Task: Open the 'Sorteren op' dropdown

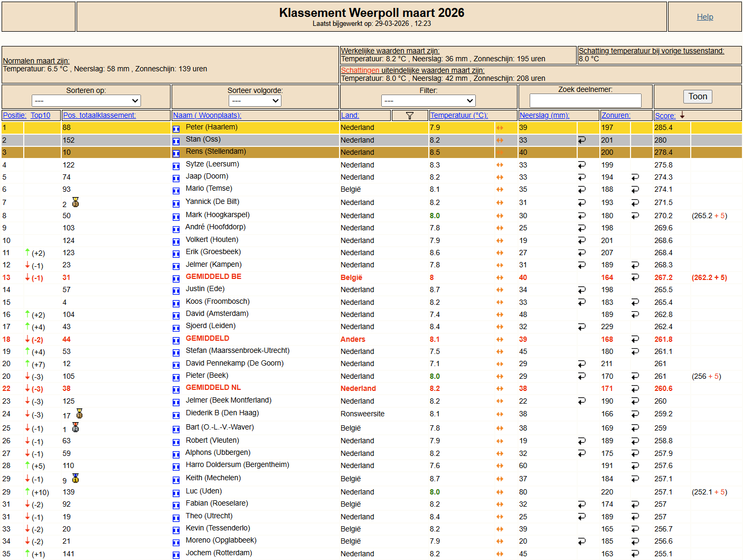Action: click(x=86, y=100)
